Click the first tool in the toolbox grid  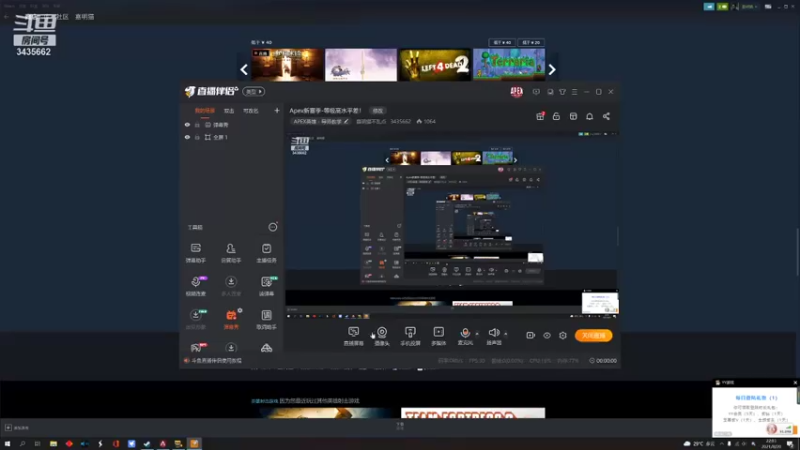(x=195, y=253)
